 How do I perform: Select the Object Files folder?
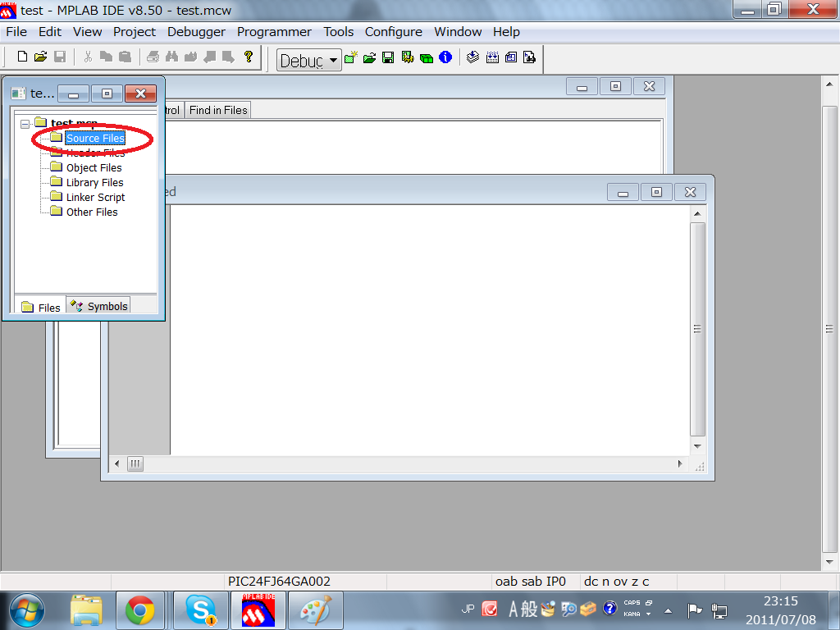(94, 167)
